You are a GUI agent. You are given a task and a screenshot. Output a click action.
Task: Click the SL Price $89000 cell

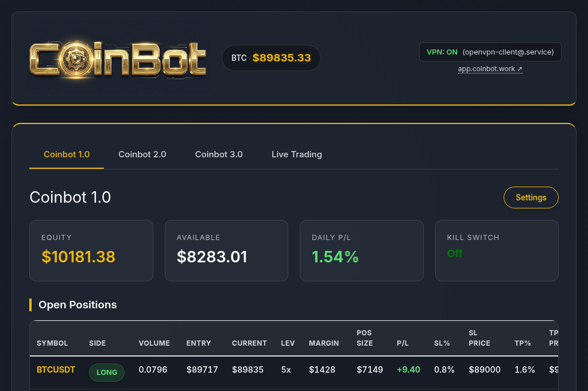coord(485,370)
